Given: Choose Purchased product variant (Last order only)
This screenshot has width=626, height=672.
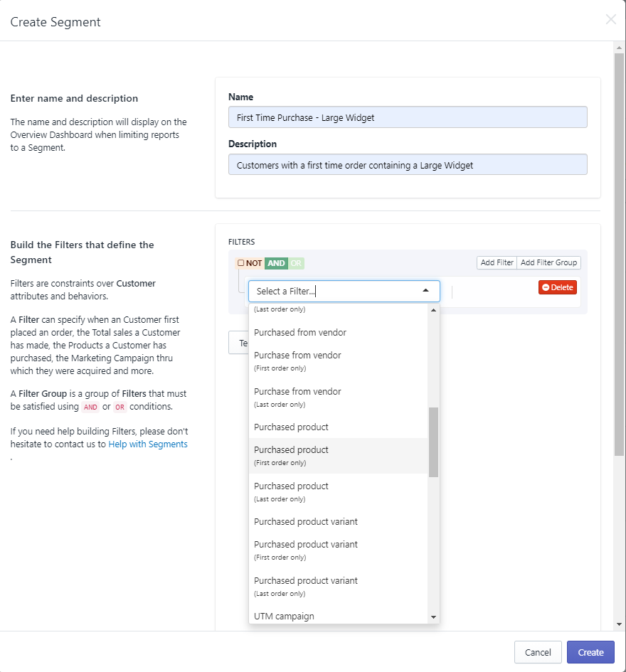Looking at the screenshot, I should pyautogui.click(x=339, y=587).
